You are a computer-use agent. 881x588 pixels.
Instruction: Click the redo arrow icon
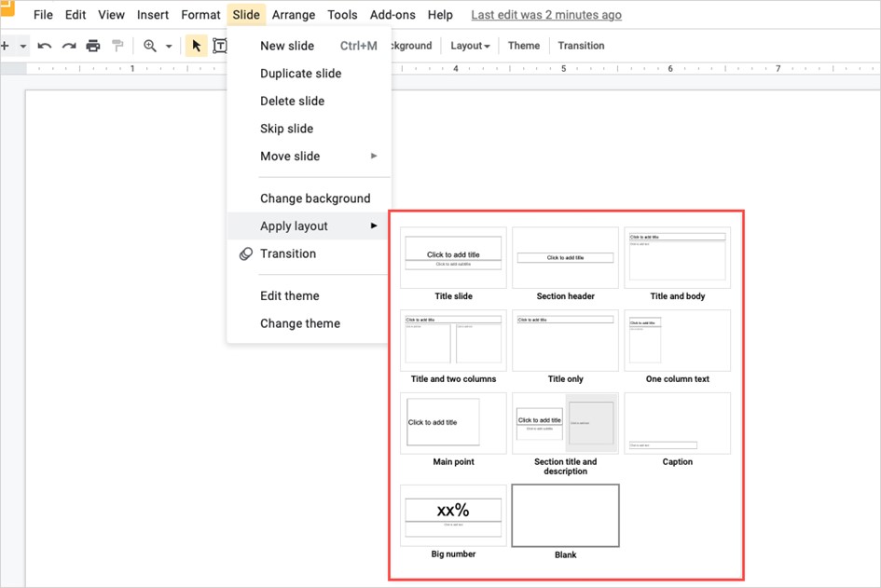click(68, 46)
